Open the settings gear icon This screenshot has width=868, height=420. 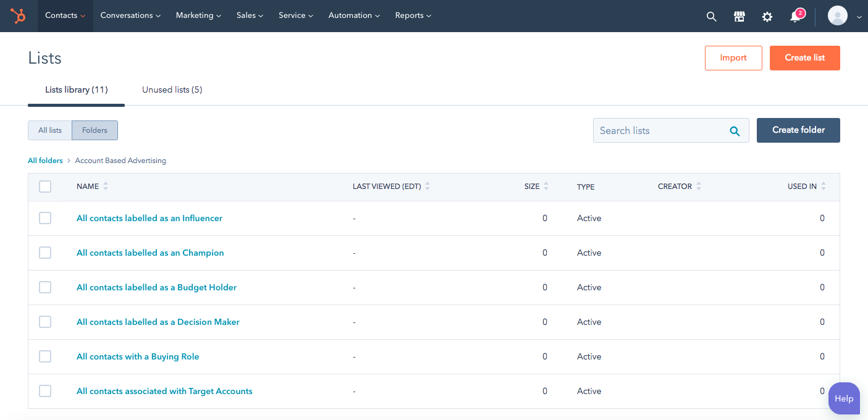pyautogui.click(x=767, y=17)
